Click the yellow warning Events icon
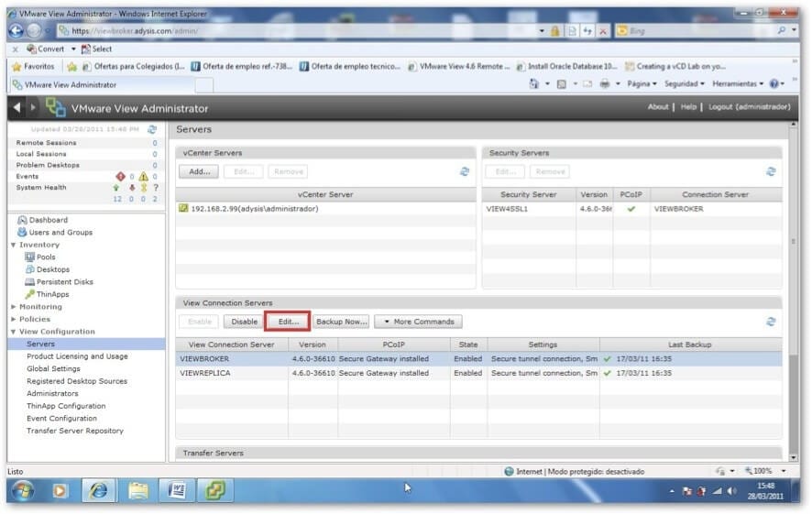This screenshot has width=812, height=514. (x=143, y=177)
